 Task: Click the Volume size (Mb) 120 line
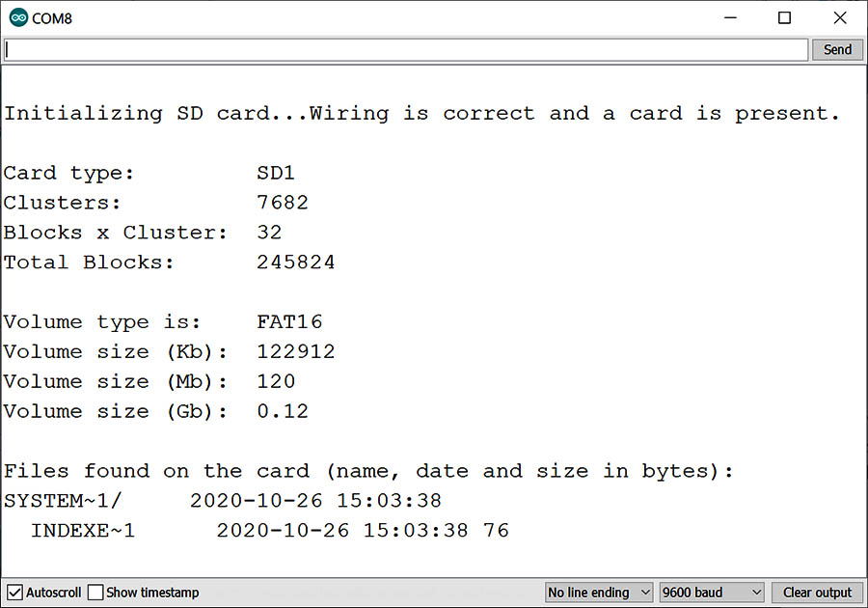pos(149,382)
